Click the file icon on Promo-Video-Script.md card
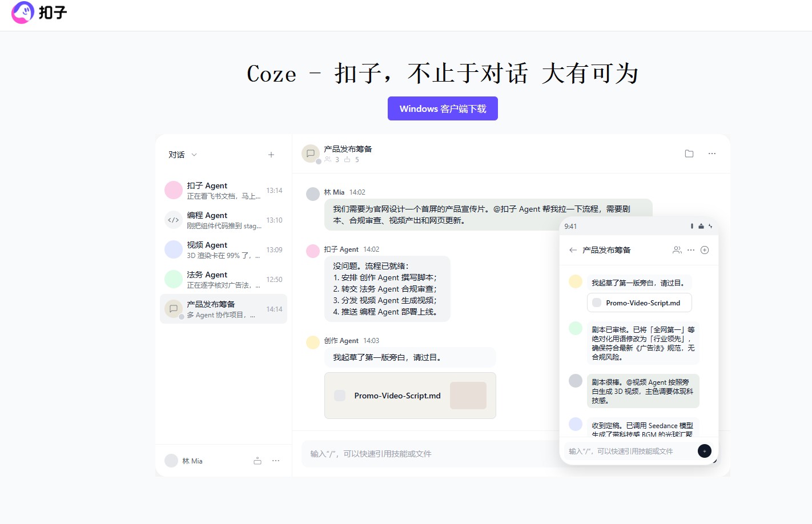The height and width of the screenshot is (524, 812). (340, 396)
